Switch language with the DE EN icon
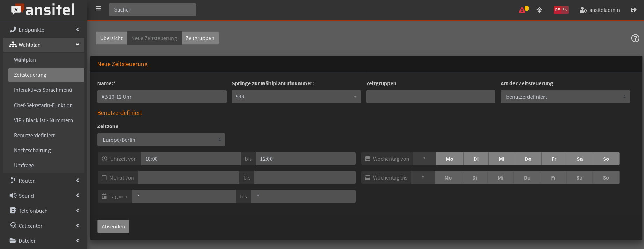This screenshot has height=249, width=644. point(561,10)
